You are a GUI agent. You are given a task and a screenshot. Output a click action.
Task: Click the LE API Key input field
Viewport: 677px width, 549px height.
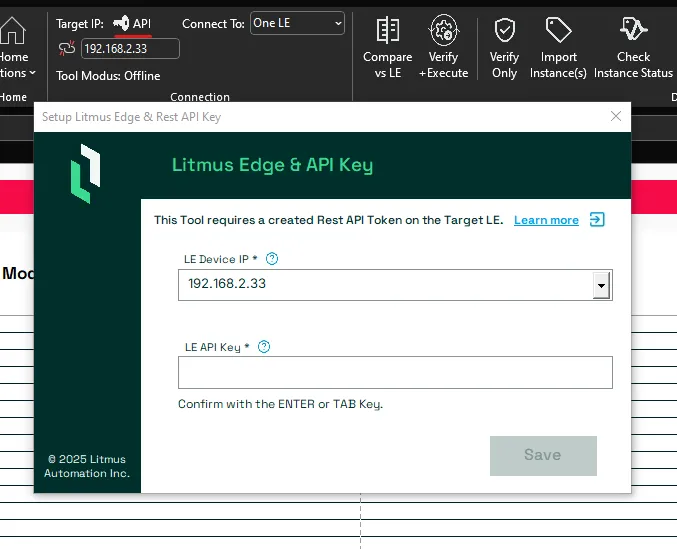tap(395, 372)
